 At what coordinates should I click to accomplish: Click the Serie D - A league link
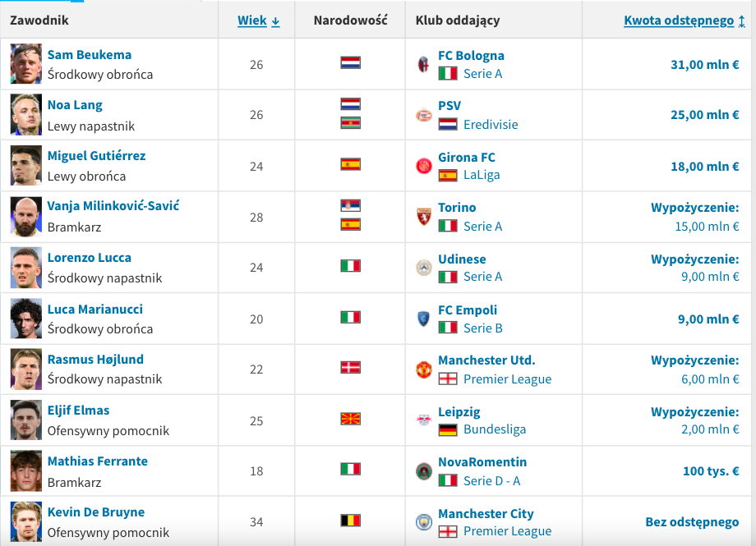tap(491, 480)
